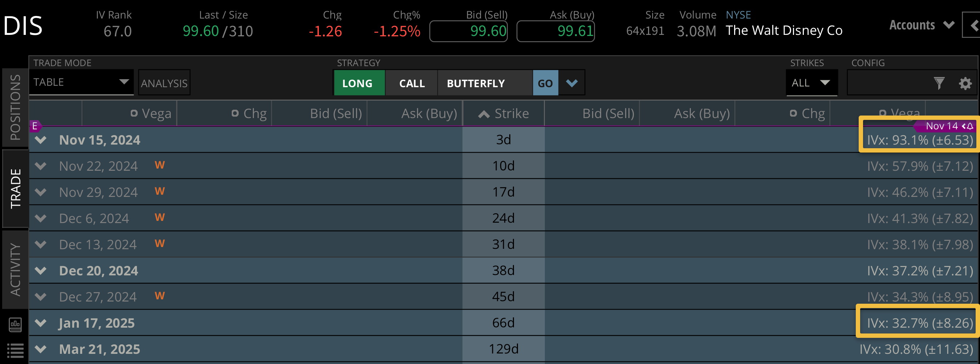Switch to the ACTIVITY tab
Image resolution: width=980 pixels, height=364 pixels.
pos(15,269)
